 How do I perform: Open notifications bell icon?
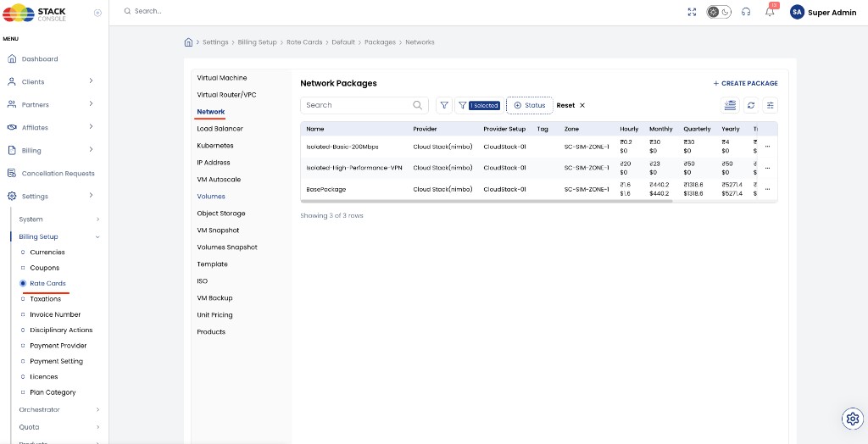pos(770,12)
